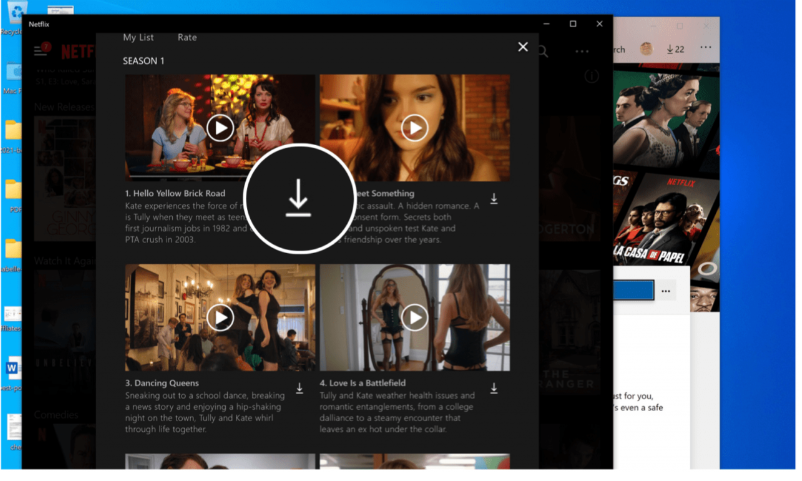Click the Netflix search magnifier icon

tap(543, 51)
